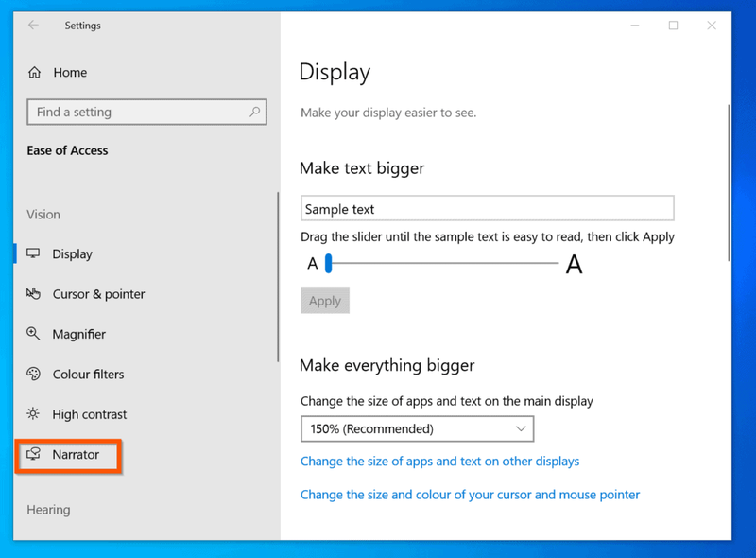The width and height of the screenshot is (756, 558).
Task: Click the Find a setting search box
Action: 146,112
